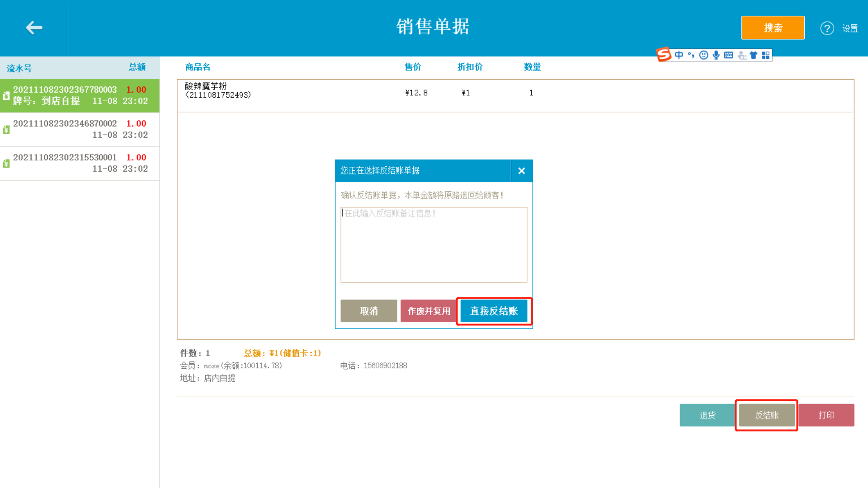The height and width of the screenshot is (488, 868).
Task: Click the 退货 button
Action: point(708,415)
